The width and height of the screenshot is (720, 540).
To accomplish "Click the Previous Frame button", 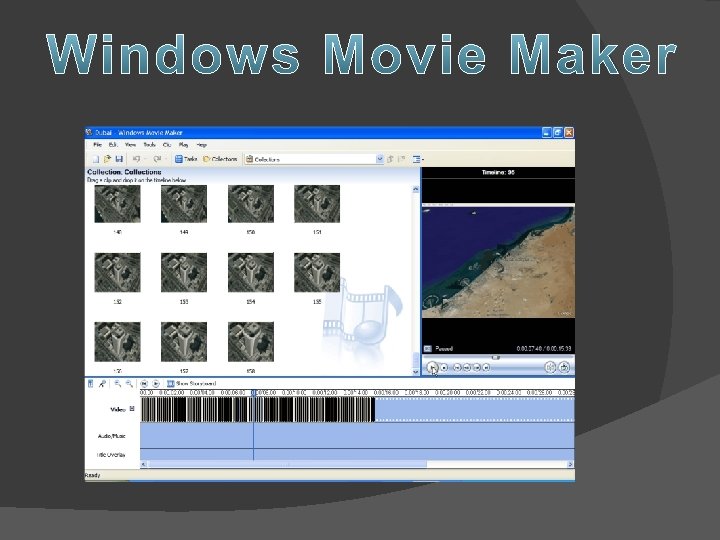I will coord(467,367).
